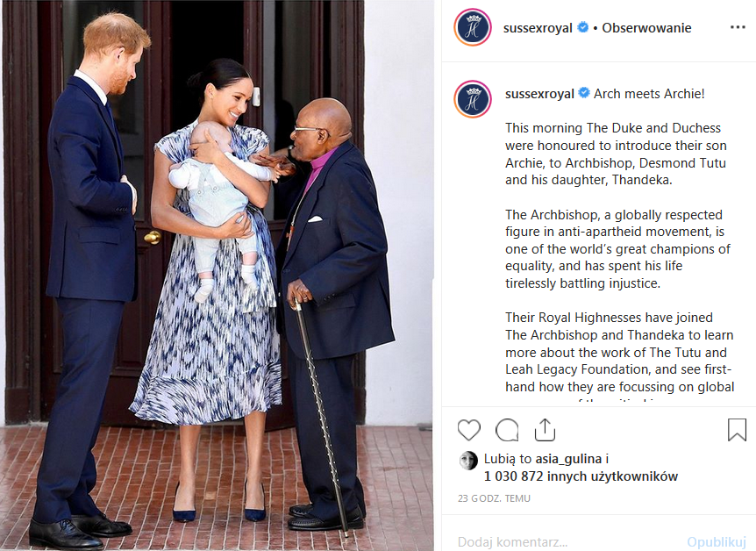Click the verified badge in the header
Image resolution: width=756 pixels, height=551 pixels.
pyautogui.click(x=582, y=27)
